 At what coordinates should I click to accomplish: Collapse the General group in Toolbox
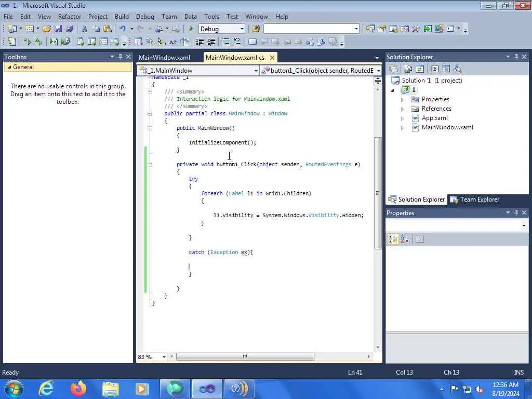click(x=9, y=67)
